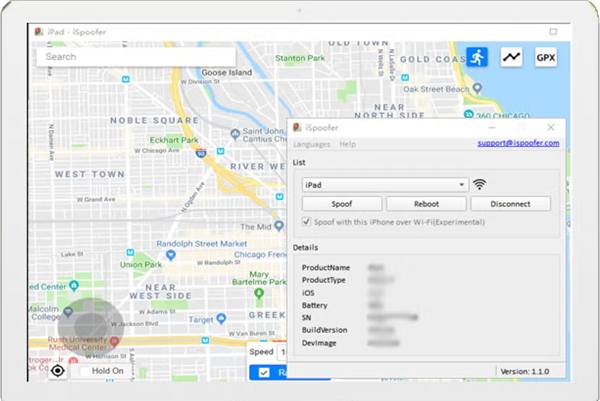Click the Search field on map

pyautogui.click(x=136, y=57)
